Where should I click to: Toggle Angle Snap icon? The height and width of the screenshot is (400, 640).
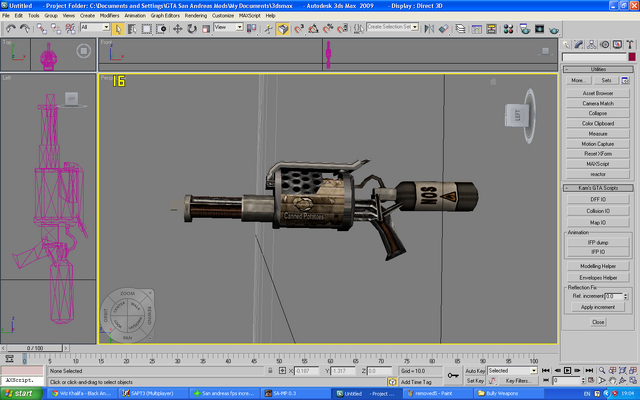pos(313,29)
